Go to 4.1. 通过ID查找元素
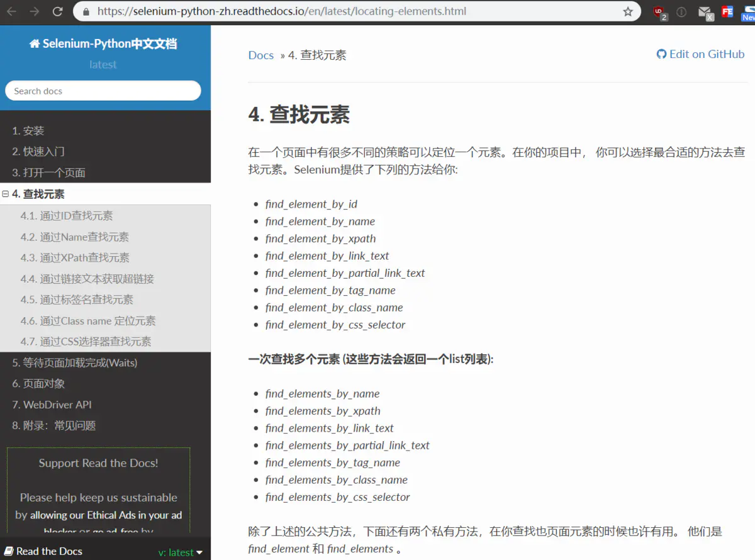This screenshot has width=755, height=560. click(x=67, y=216)
